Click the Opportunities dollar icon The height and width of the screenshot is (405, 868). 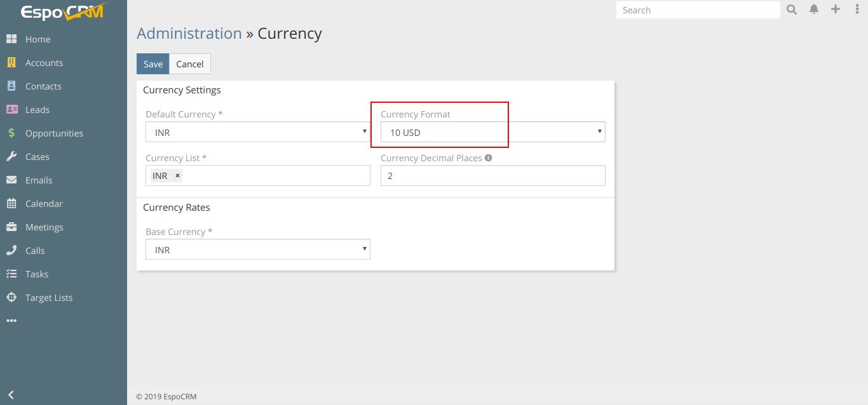coord(11,133)
